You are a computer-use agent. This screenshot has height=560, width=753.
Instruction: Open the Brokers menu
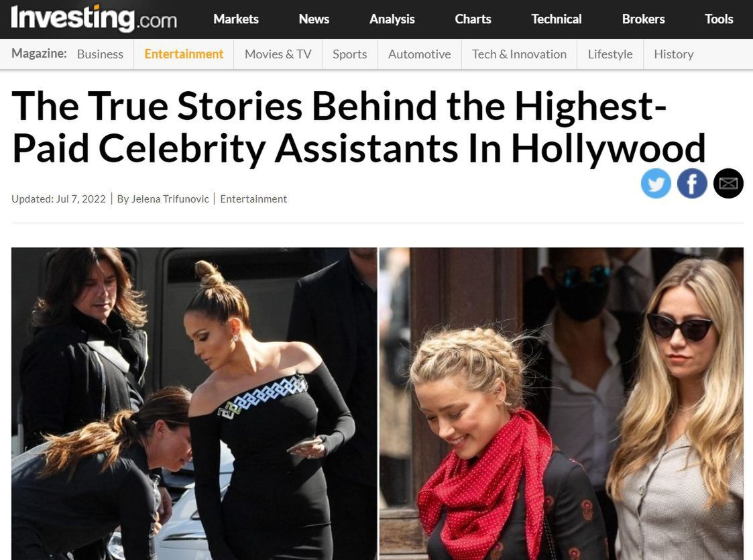(643, 19)
